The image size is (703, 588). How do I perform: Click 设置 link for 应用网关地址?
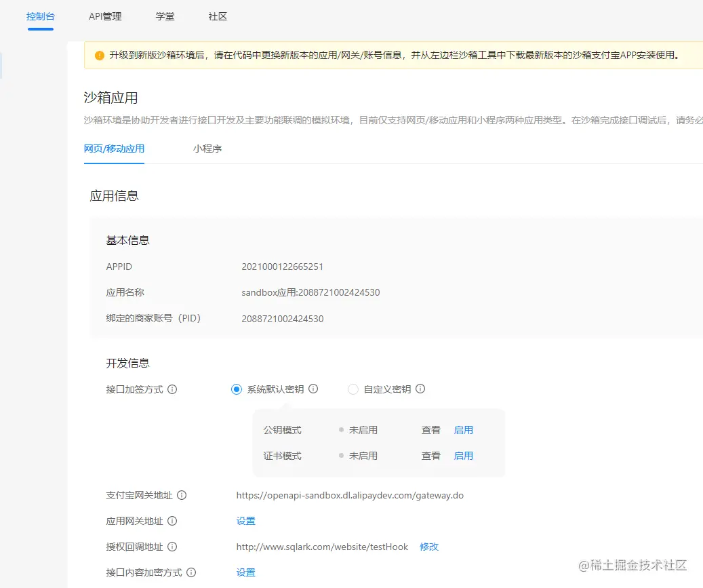[245, 521]
